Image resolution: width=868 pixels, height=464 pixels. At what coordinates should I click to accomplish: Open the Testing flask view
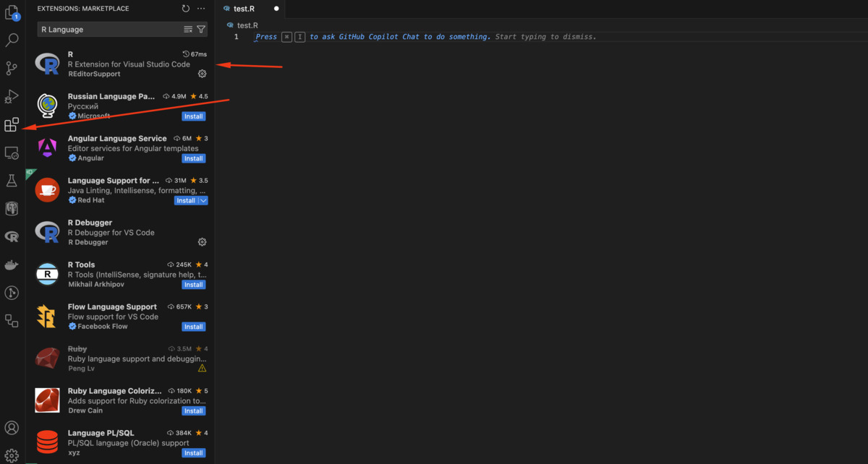coord(11,181)
